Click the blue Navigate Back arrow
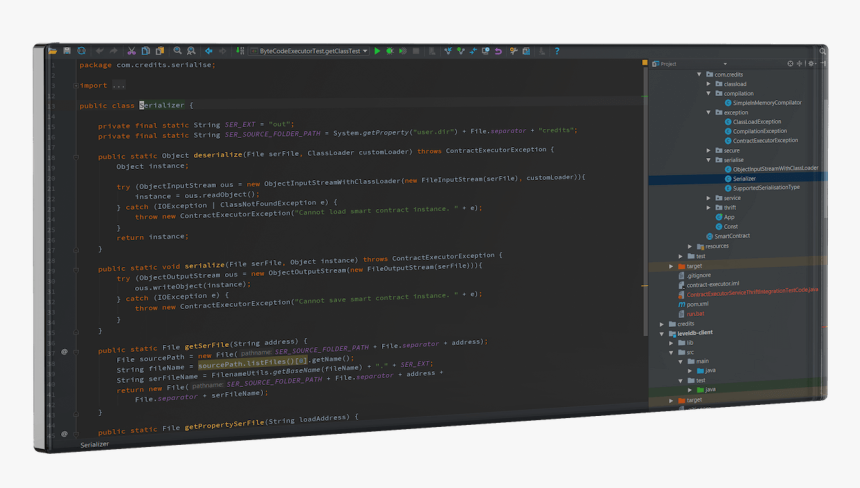 pos(208,51)
